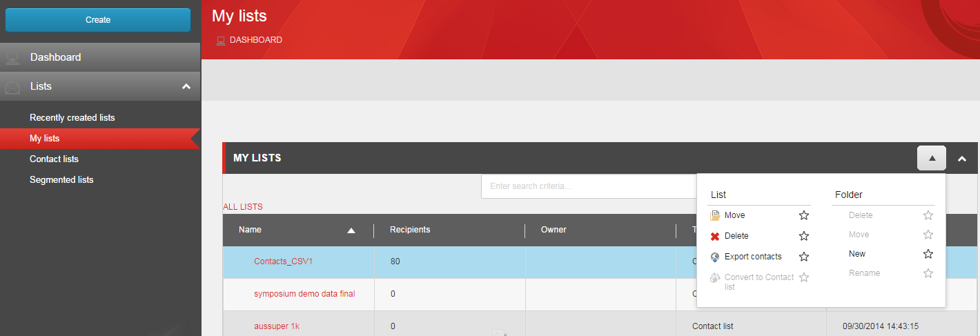Screen dimensions: 980x336
Task: Click the dashboard breadcrumb computer icon
Action: [221, 41]
